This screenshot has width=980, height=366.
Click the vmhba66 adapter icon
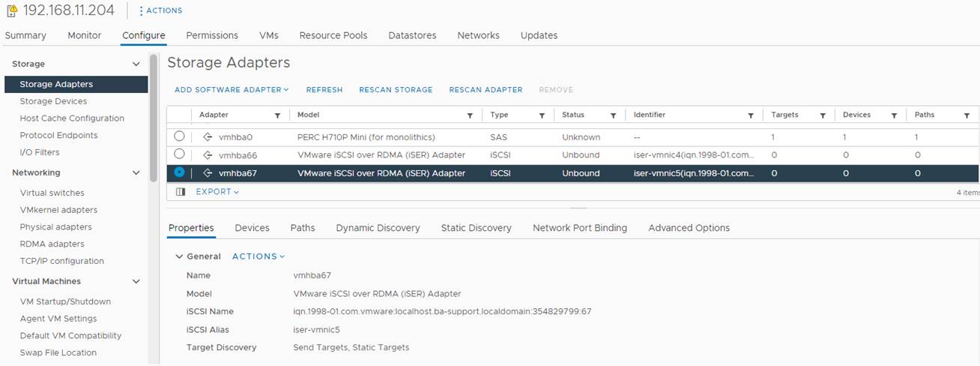208,155
